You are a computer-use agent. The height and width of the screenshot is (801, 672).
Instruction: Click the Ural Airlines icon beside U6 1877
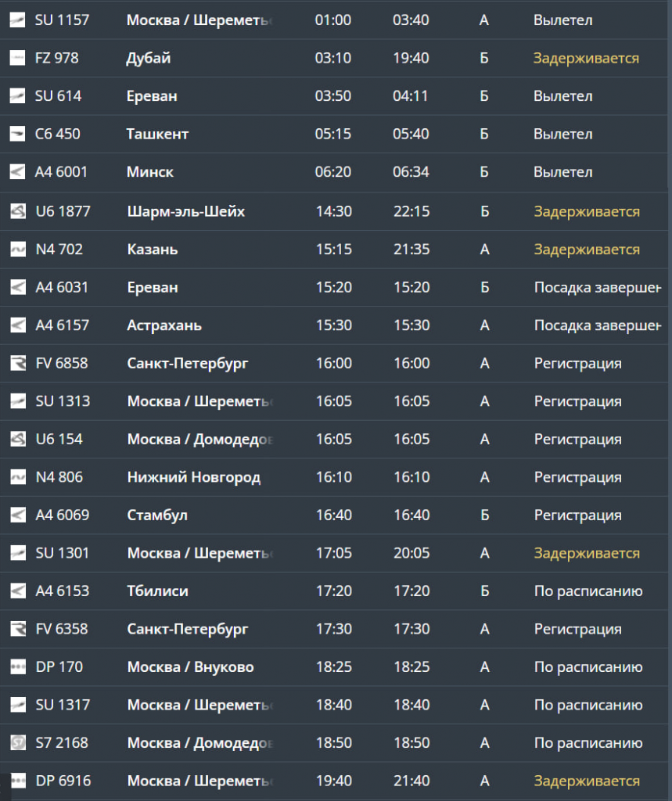point(17,211)
